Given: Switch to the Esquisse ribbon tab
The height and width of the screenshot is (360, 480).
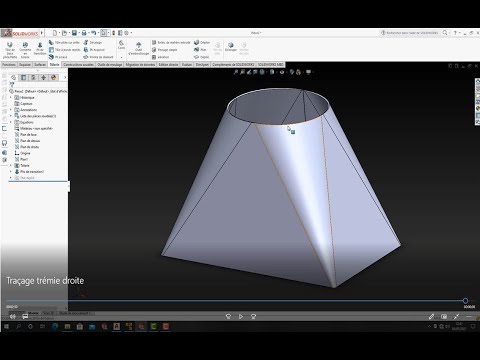Looking at the screenshot, I should [x=25, y=65].
